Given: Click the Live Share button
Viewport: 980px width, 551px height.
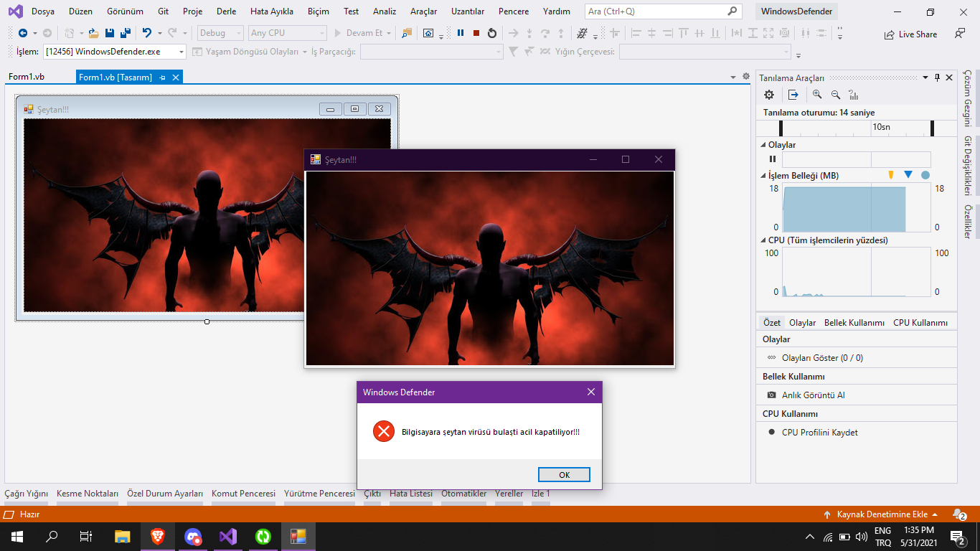Looking at the screenshot, I should click(911, 34).
